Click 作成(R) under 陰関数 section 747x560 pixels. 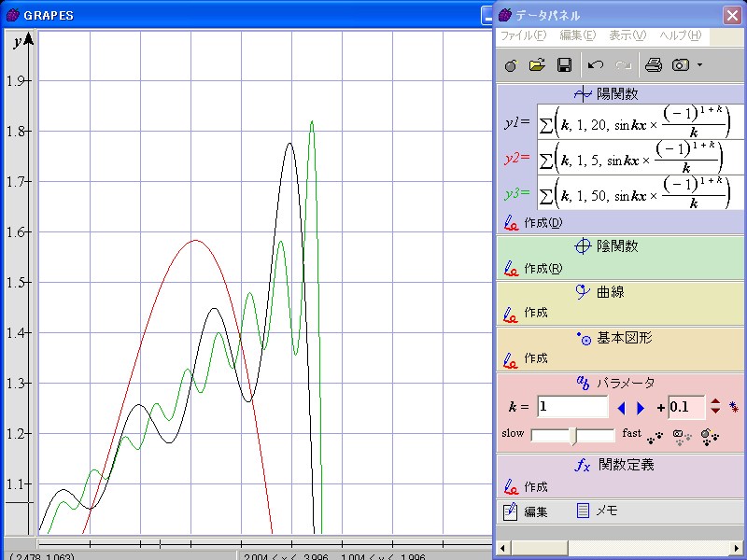542,269
